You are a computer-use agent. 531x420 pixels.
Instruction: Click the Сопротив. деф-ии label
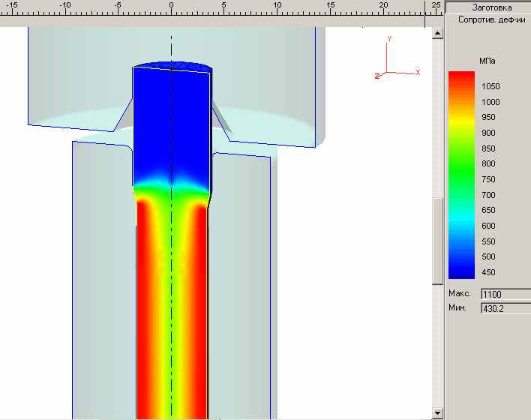pos(491,19)
